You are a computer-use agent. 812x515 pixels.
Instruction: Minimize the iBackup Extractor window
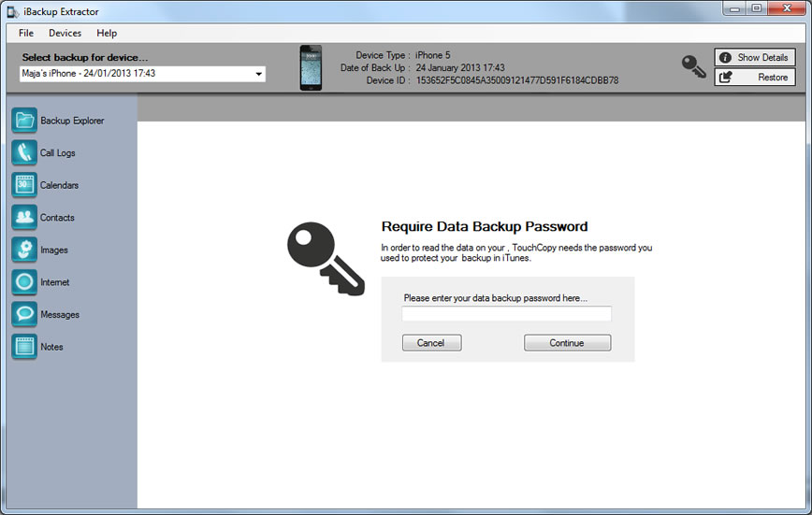(x=734, y=8)
